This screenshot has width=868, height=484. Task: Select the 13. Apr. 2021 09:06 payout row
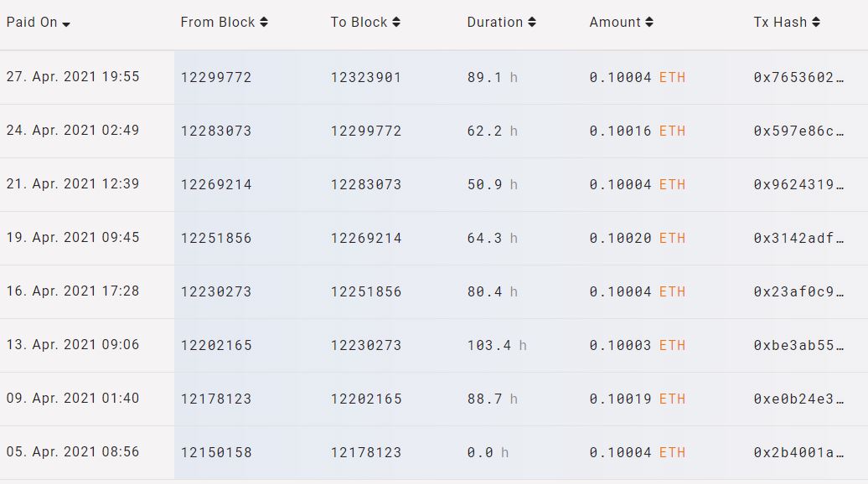[73, 345]
